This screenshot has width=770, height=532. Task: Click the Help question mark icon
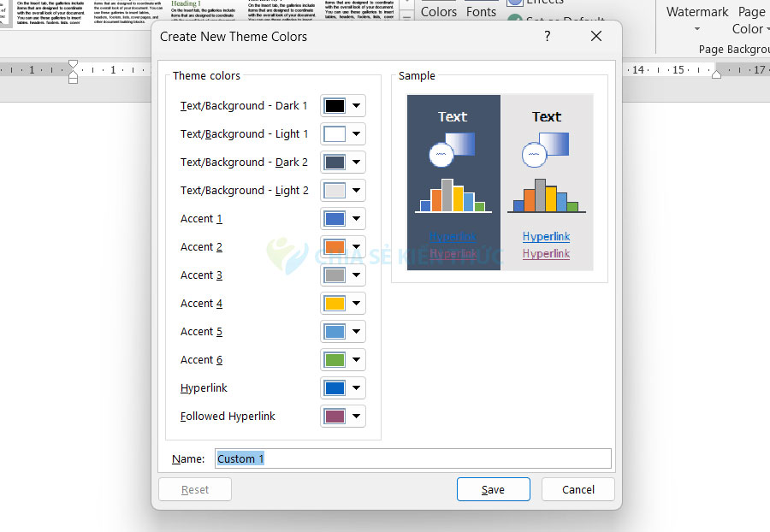[548, 36]
